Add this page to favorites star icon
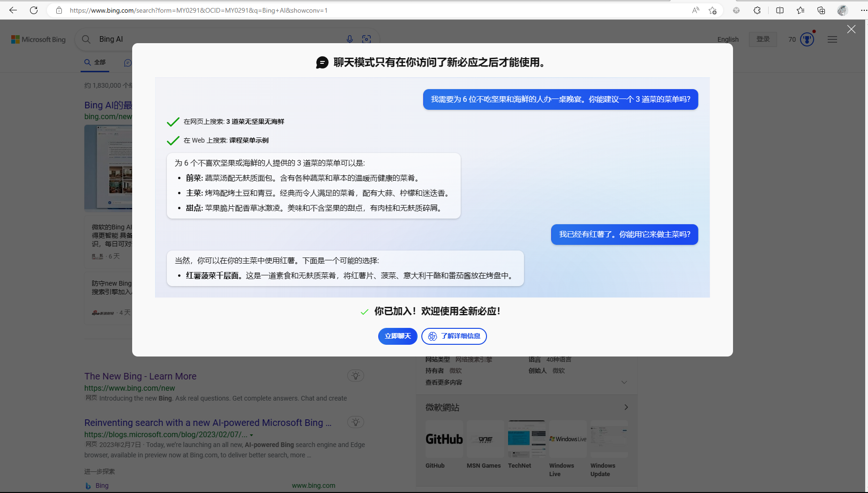Image resolution: width=868 pixels, height=493 pixels. click(x=712, y=10)
